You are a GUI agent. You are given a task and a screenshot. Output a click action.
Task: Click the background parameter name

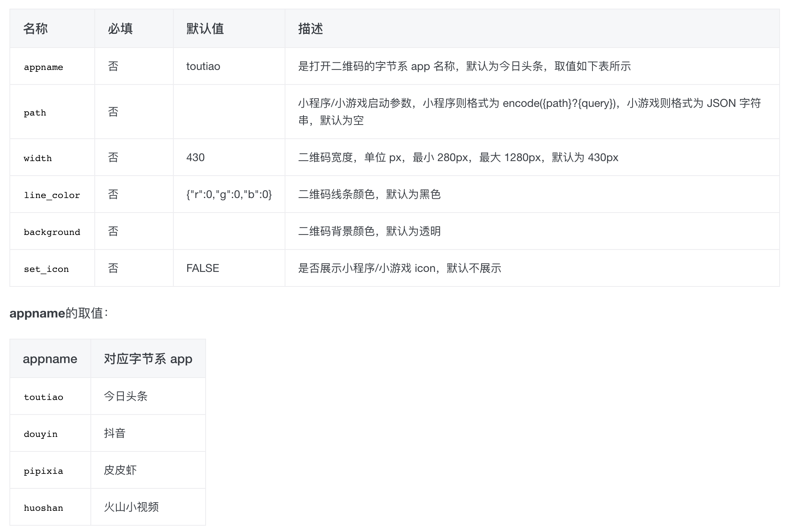pos(52,232)
